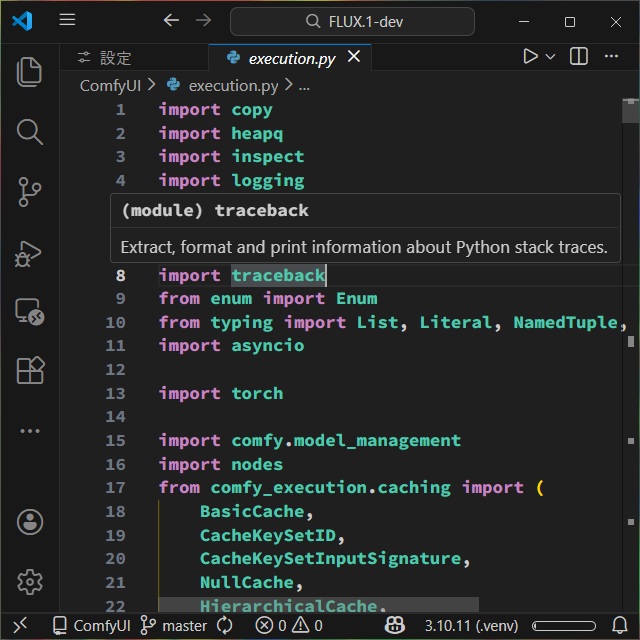Split the editor to the right
Screen dimensions: 640x640
tap(578, 57)
